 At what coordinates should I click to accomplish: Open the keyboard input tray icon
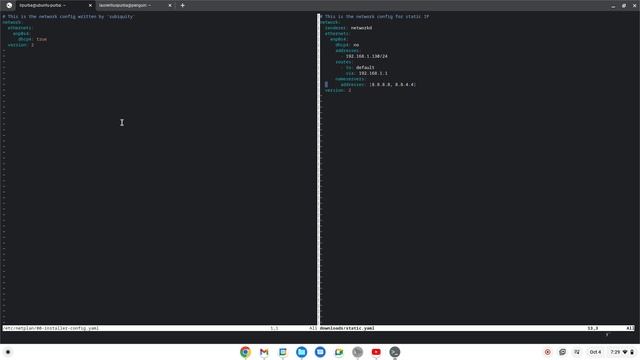[577, 352]
